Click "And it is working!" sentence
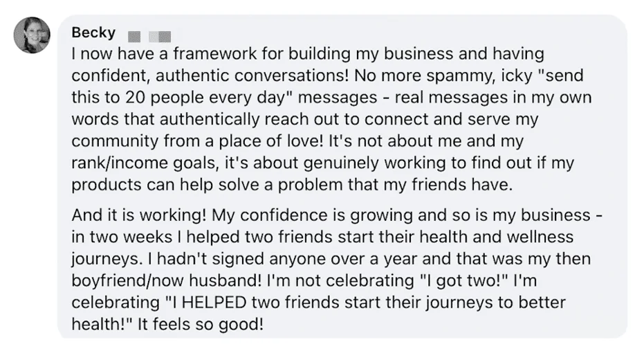644x353 pixels. [138, 215]
